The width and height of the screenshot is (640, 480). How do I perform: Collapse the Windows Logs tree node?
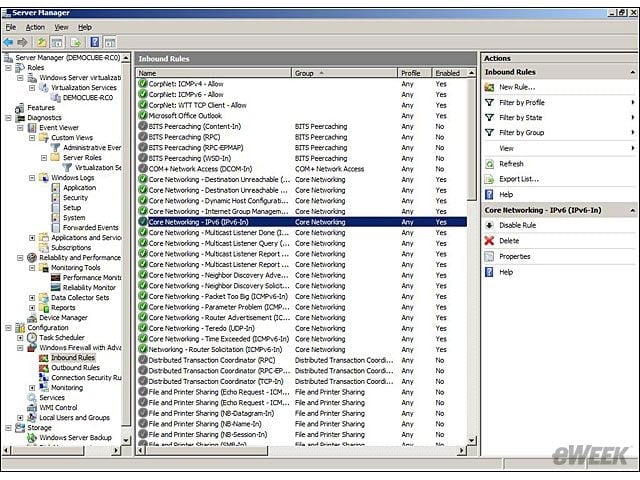[32, 178]
